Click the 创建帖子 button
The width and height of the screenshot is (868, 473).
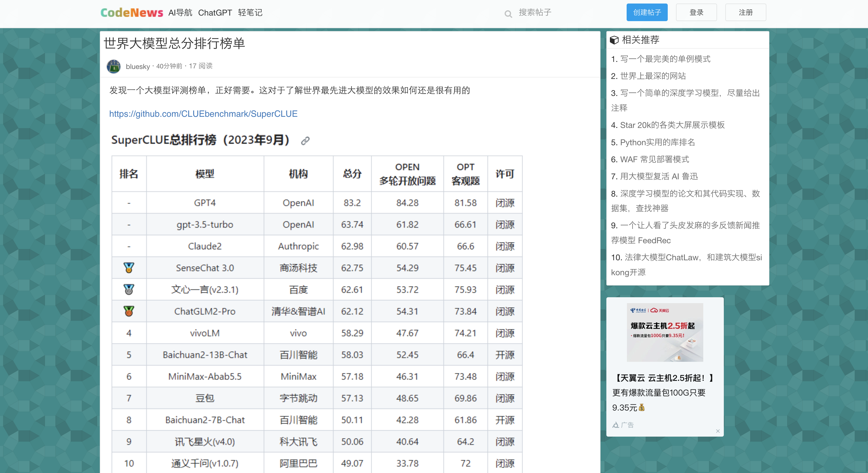pos(647,12)
